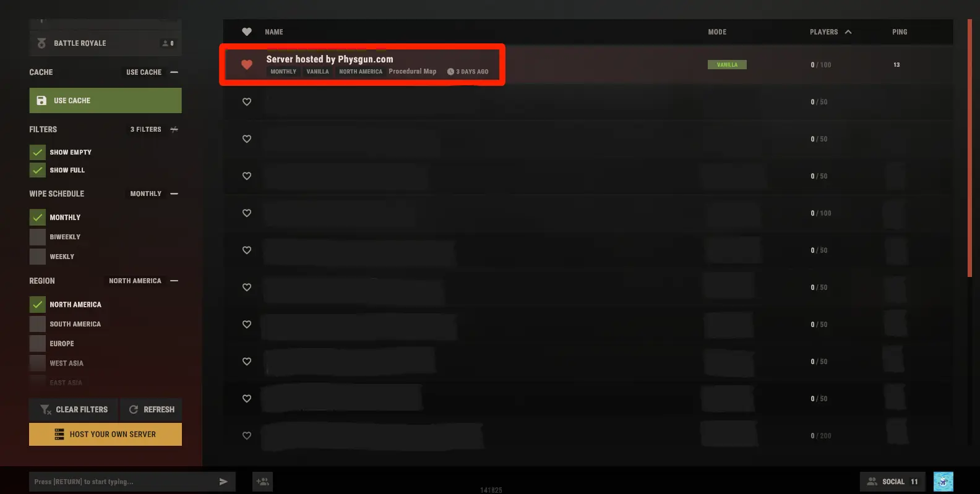Check the Europe region checkbox
The width and height of the screenshot is (980, 494).
pos(38,343)
